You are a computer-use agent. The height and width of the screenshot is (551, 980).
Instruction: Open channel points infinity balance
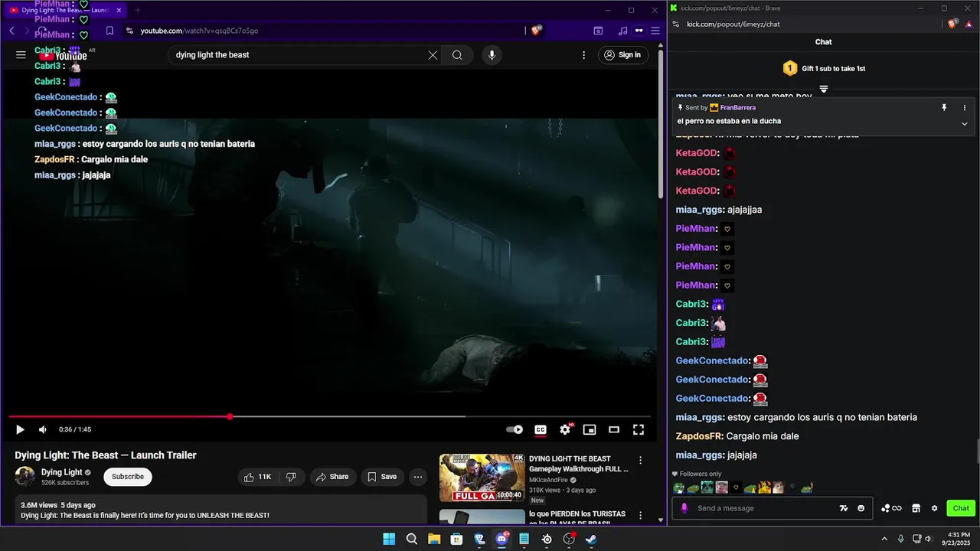[891, 508]
